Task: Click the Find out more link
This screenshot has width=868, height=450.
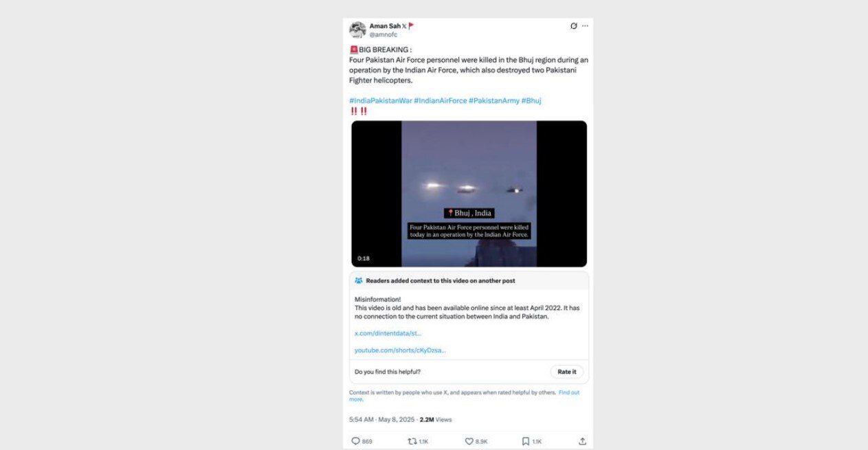Action: (x=464, y=395)
